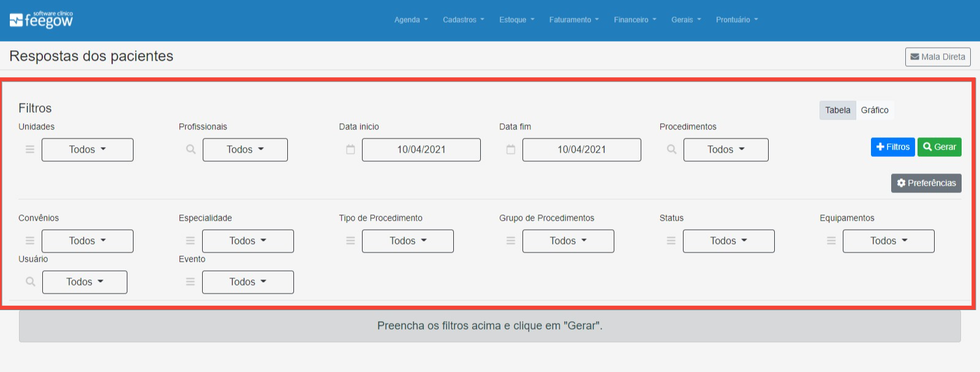Expand the Equipamentos Todos dropdown
980x372 pixels.
[889, 241]
